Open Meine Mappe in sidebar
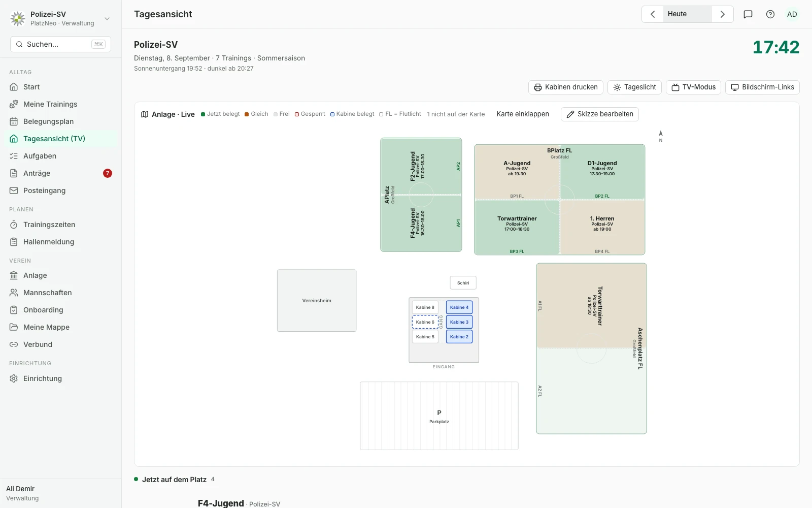The height and width of the screenshot is (508, 812). (x=61, y=327)
